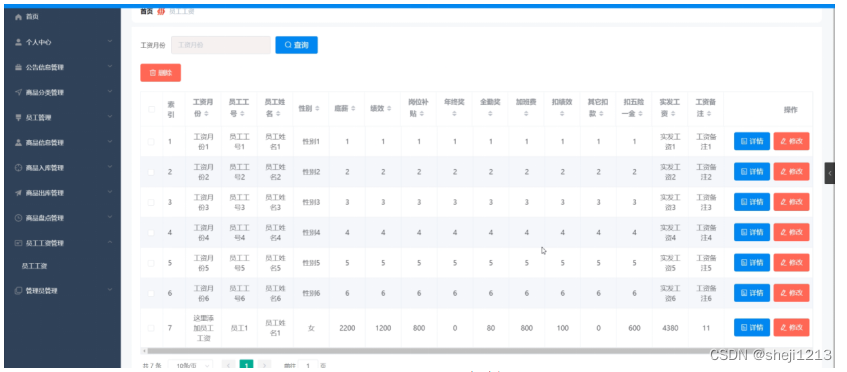Sort table by 实发工资 column arrows
The image size is (847, 372).
(673, 114)
